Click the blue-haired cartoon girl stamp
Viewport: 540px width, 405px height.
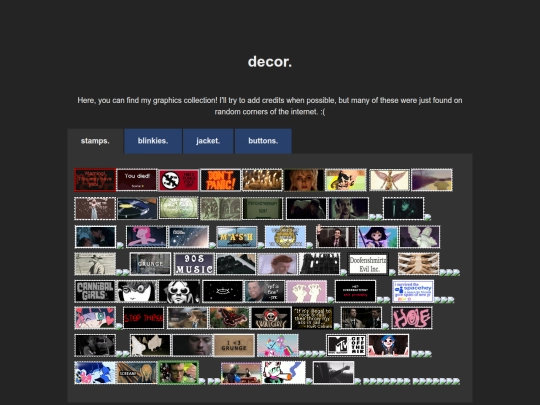coord(388,345)
